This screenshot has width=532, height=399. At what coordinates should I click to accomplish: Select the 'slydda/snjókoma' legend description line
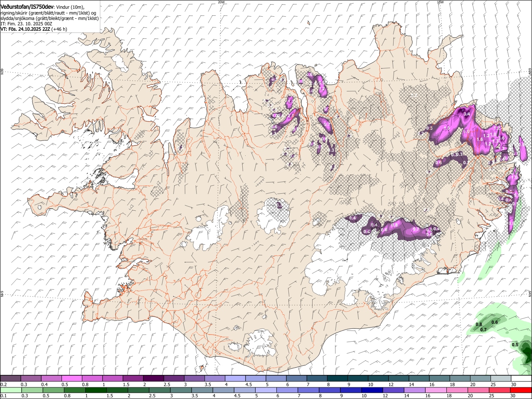tap(49, 18)
